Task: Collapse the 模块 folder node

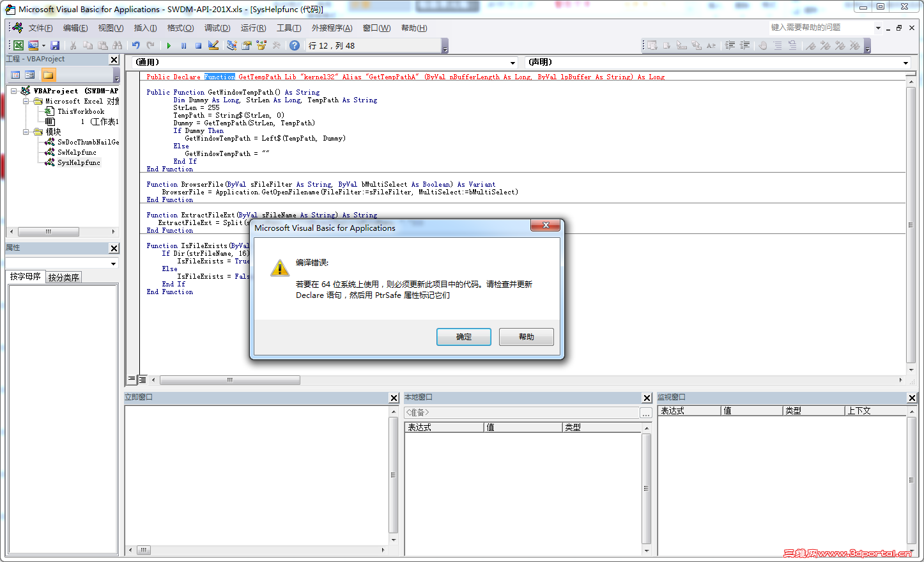Action: 26,132
